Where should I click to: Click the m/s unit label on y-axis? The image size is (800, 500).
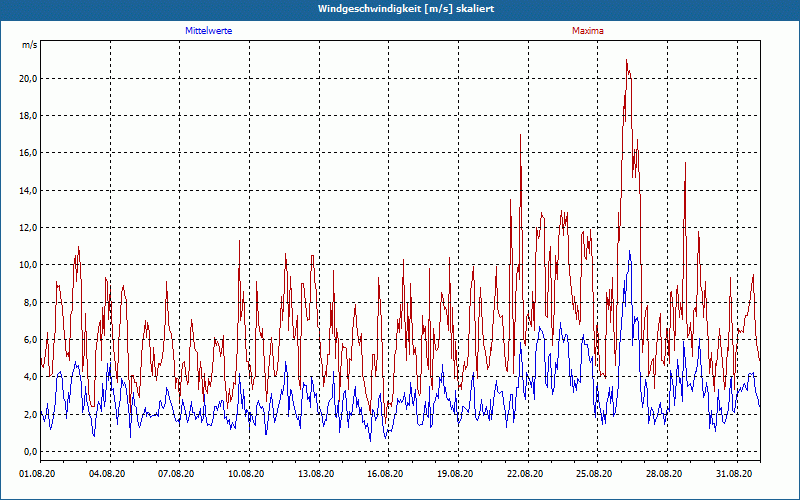[30, 45]
